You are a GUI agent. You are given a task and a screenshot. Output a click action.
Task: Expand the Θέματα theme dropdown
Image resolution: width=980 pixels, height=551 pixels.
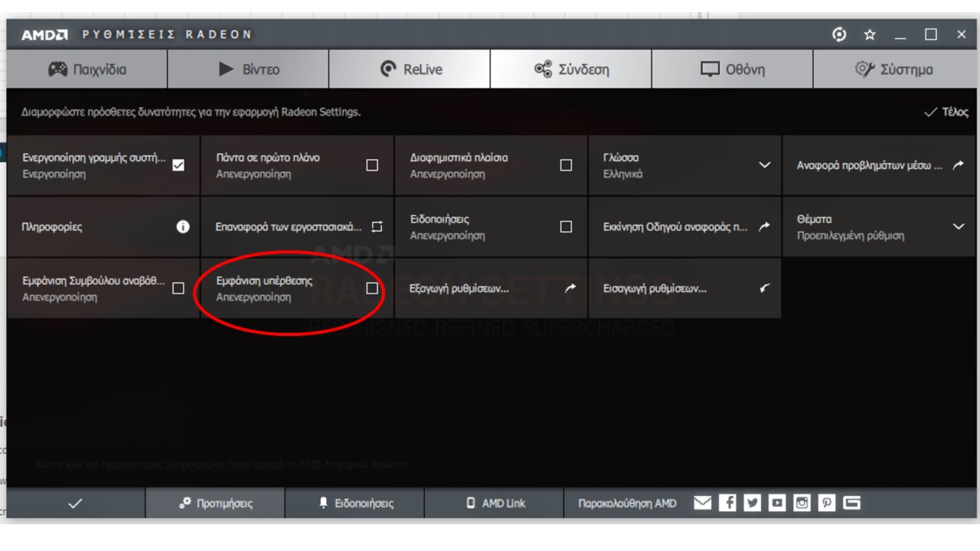point(958,227)
